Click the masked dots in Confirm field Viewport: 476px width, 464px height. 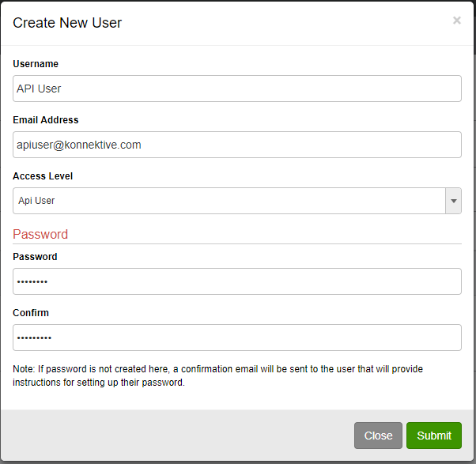(x=34, y=338)
